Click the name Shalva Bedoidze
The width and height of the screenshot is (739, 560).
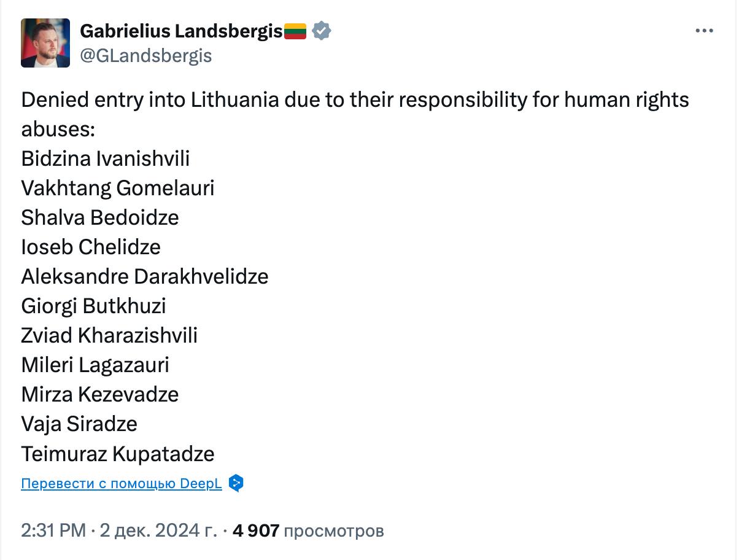100,217
